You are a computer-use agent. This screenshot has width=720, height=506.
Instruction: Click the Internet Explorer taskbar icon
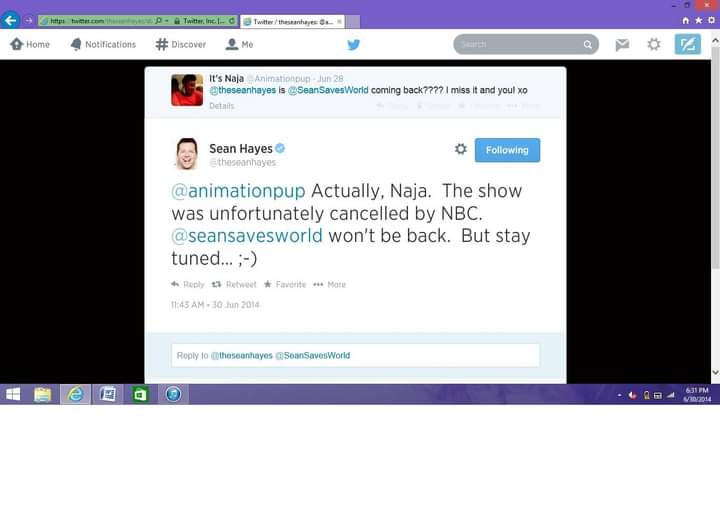point(76,394)
